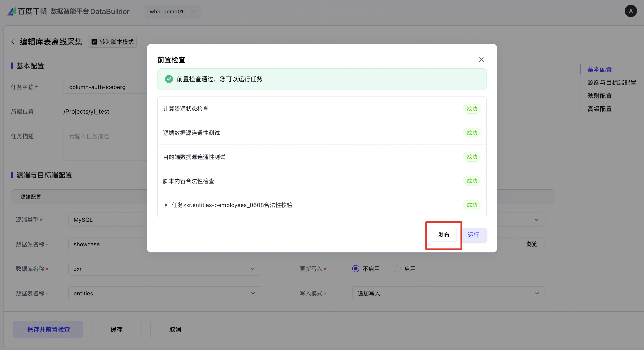Close the 前置检查 dialog
Viewport: 644px width, 350px height.
[x=481, y=60]
